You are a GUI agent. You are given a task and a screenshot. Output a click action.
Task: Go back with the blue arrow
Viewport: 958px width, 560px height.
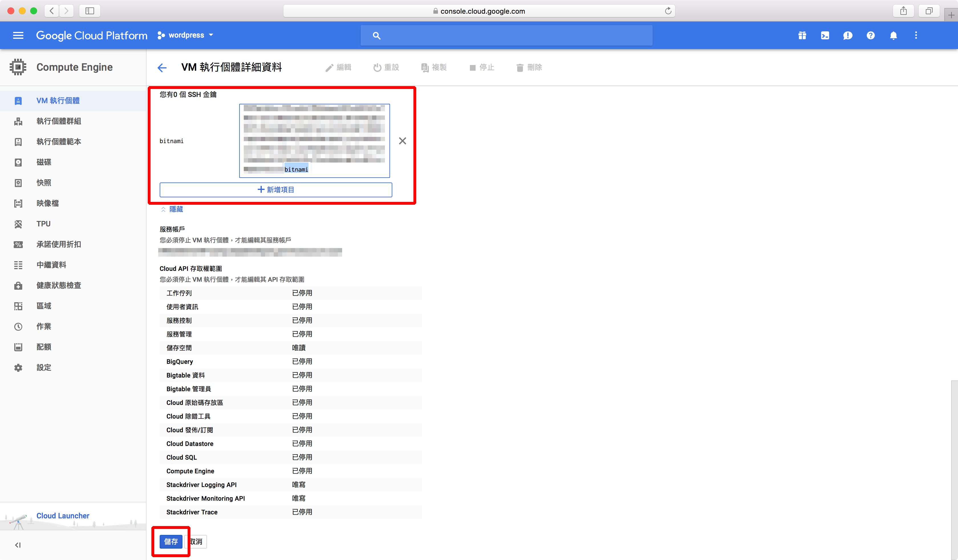[x=162, y=68]
